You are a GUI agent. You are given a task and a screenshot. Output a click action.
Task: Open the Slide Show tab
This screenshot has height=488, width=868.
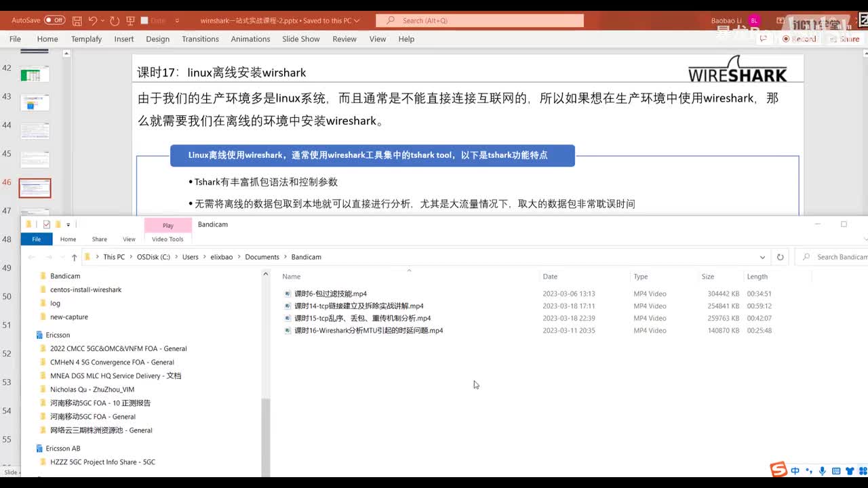301,39
